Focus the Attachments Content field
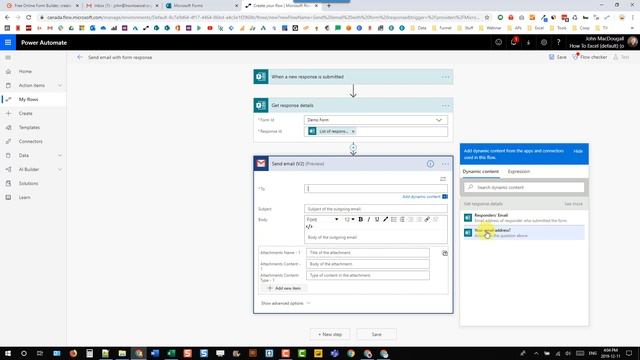The image size is (640, 360). tap(368, 264)
